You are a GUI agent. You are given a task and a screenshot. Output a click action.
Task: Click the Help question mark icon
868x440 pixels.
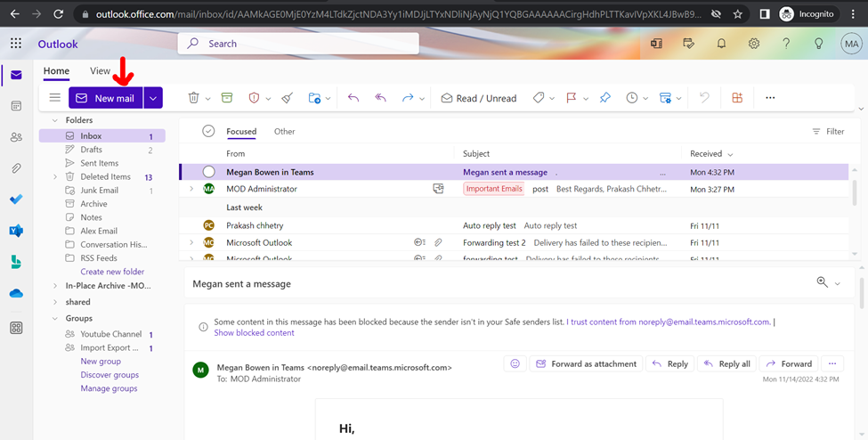(x=786, y=44)
